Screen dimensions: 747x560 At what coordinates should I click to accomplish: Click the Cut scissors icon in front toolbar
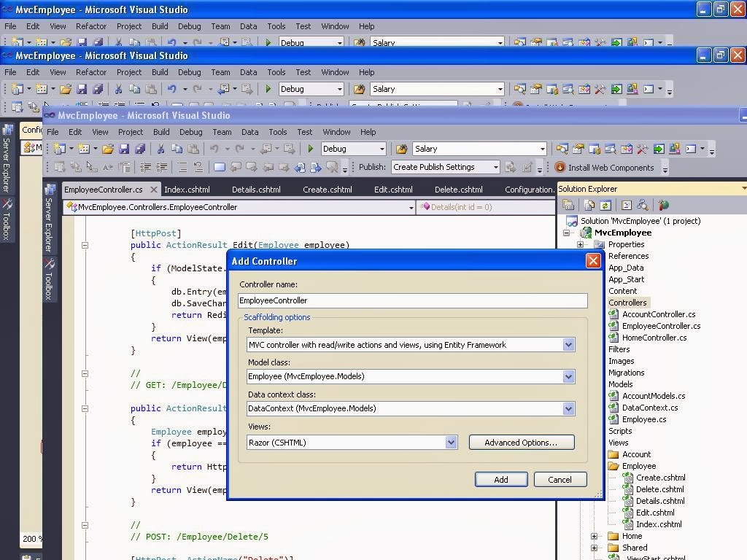tap(161, 149)
